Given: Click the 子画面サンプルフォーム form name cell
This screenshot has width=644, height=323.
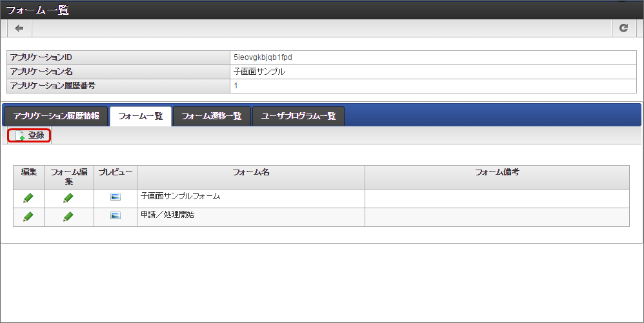Looking at the screenshot, I should point(251,199).
